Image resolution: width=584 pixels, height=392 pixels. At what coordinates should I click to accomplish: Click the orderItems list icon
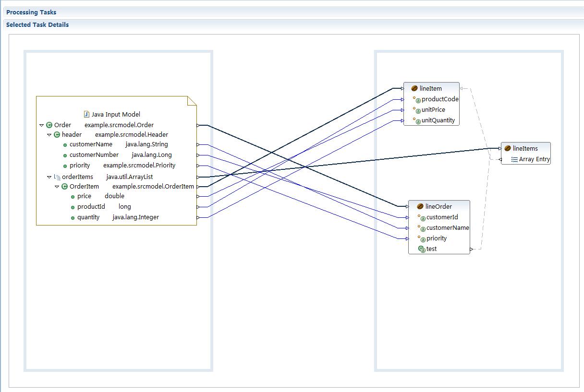[x=57, y=177]
